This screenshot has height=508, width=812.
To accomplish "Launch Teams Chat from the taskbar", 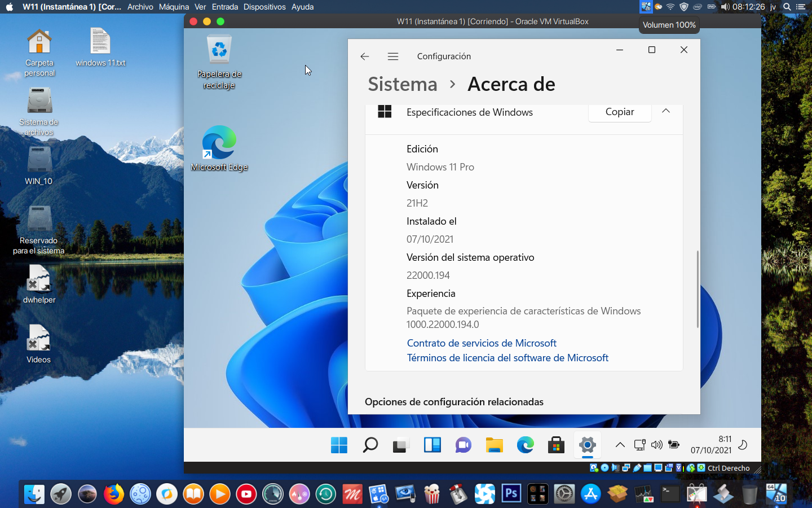I will click(x=464, y=445).
